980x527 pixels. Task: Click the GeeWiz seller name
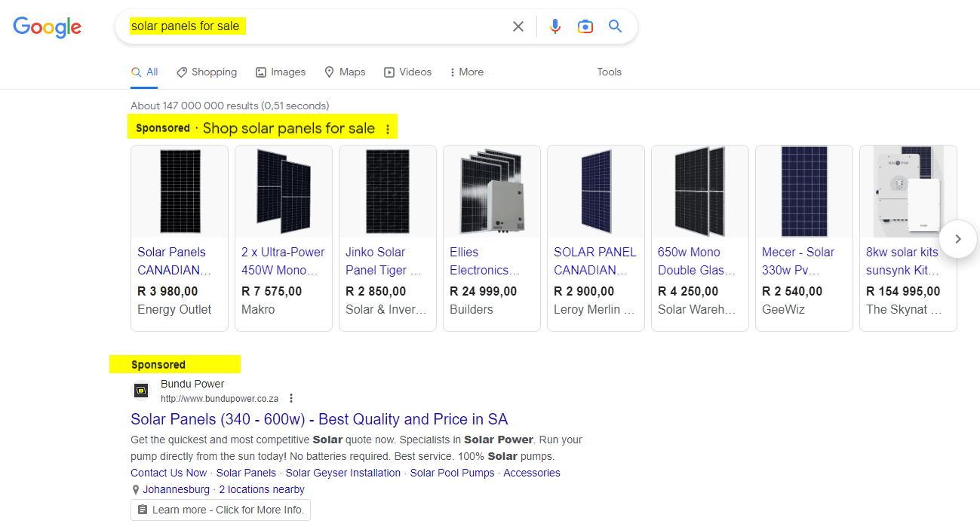783,309
